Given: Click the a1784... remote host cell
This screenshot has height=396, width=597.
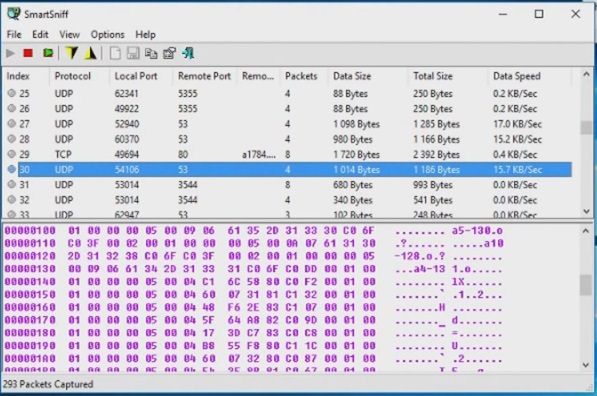Looking at the screenshot, I should click(x=259, y=154).
